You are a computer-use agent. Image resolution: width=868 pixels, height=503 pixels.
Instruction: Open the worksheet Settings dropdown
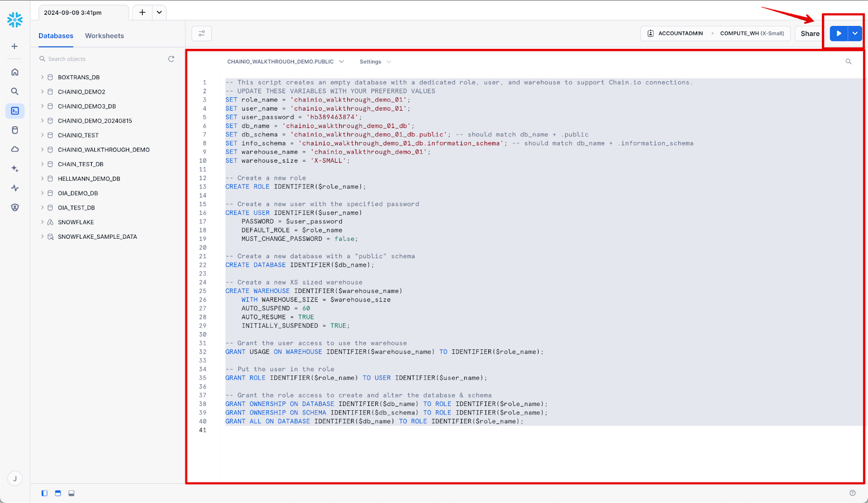pyautogui.click(x=375, y=62)
